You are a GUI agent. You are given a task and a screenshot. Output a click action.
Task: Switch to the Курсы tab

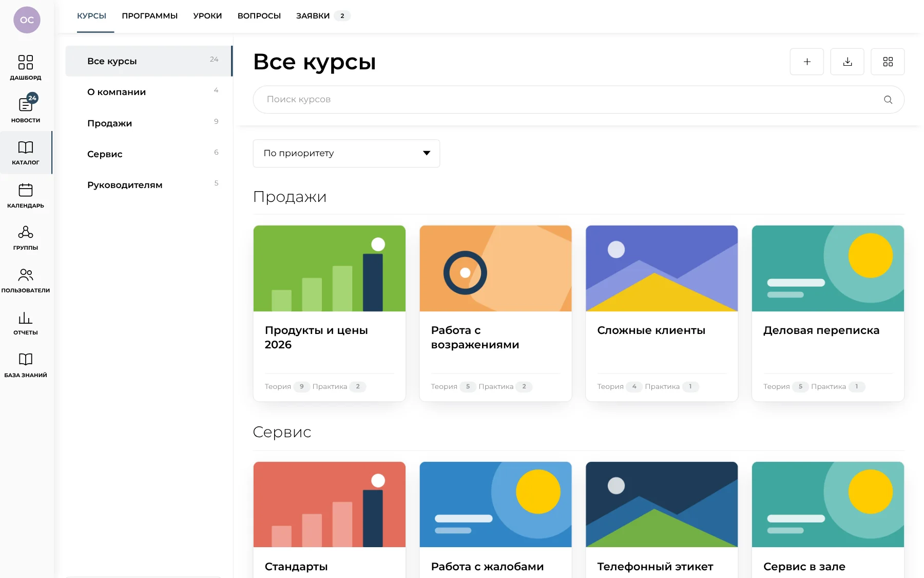[x=91, y=16]
